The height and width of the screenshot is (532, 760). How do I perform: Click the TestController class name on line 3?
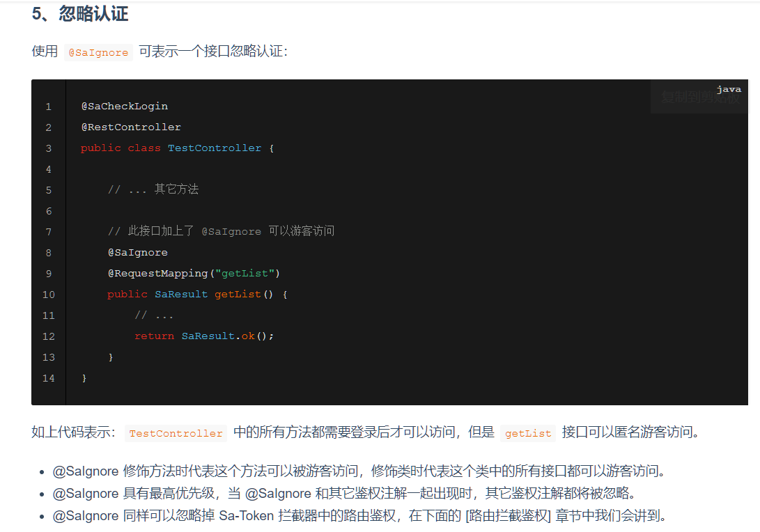click(x=215, y=148)
